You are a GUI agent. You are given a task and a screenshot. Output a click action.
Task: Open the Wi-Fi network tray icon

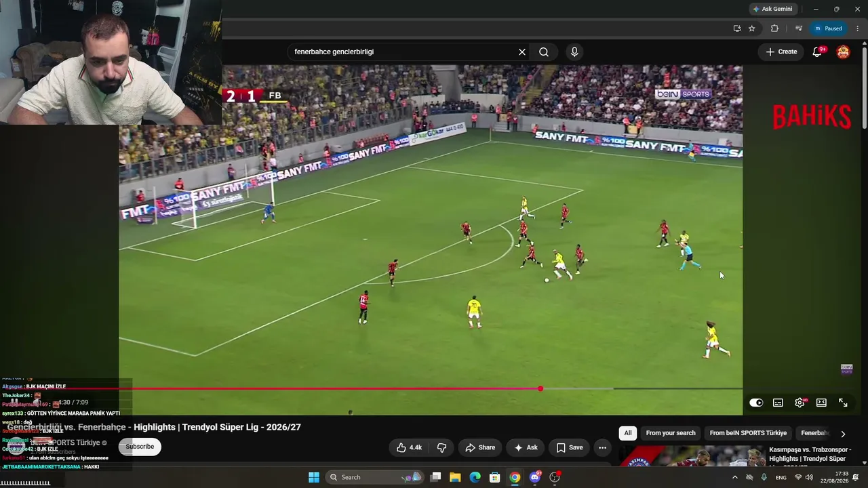tap(798, 477)
